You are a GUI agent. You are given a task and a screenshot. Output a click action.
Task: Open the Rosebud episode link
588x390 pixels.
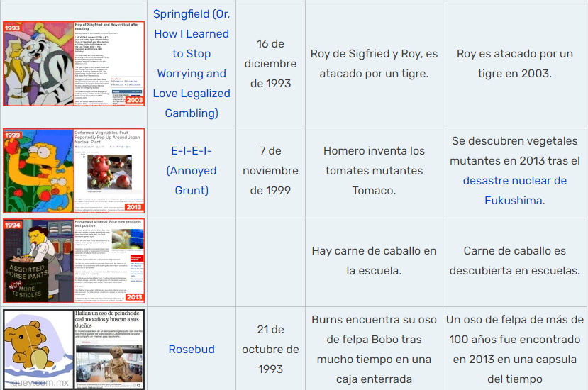tap(192, 349)
